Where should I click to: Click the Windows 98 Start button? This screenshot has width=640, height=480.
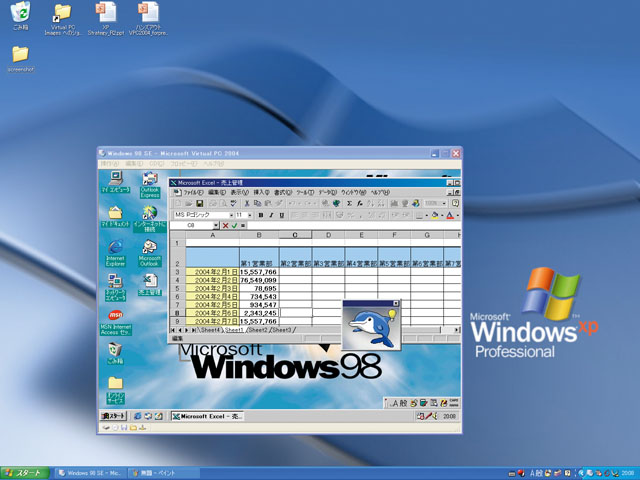click(114, 416)
